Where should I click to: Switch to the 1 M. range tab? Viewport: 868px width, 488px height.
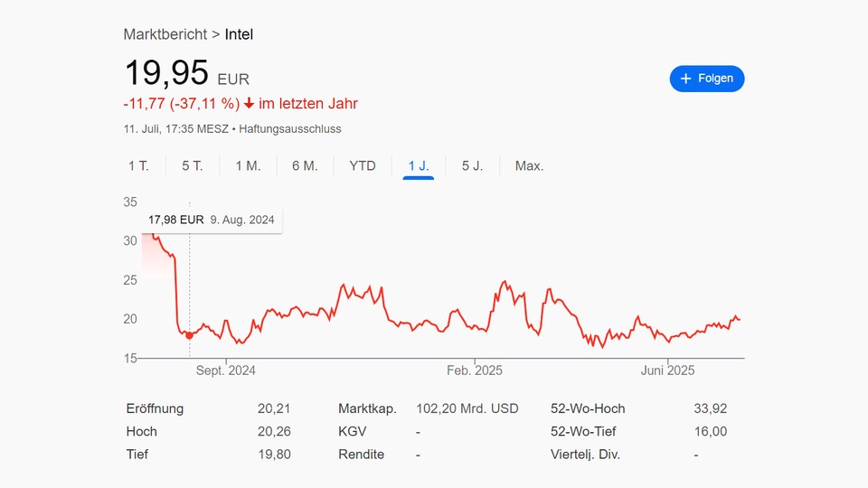(248, 166)
